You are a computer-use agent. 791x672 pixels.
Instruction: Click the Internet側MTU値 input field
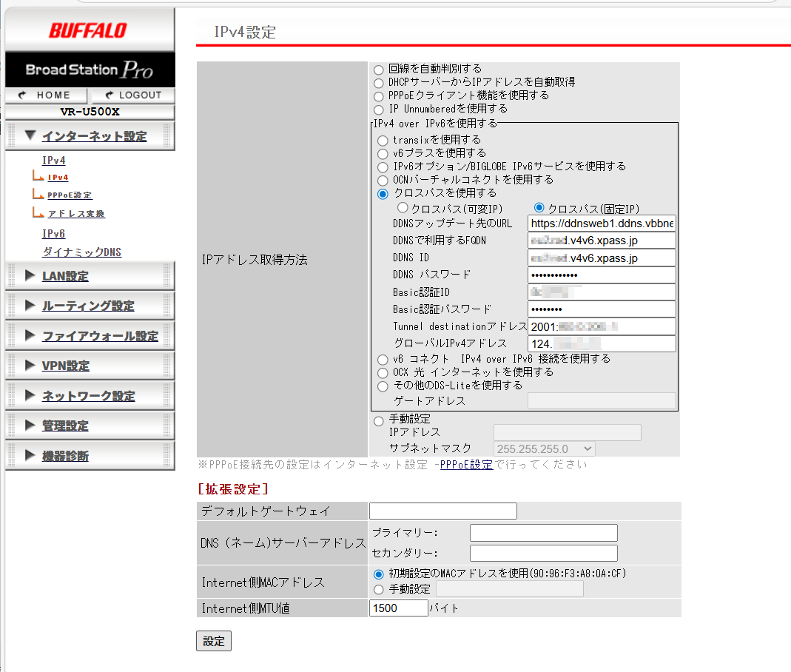[x=398, y=608]
